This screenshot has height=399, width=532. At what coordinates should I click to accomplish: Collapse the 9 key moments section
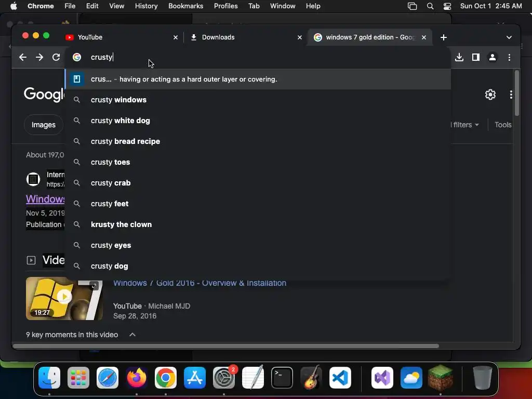[x=132, y=335]
